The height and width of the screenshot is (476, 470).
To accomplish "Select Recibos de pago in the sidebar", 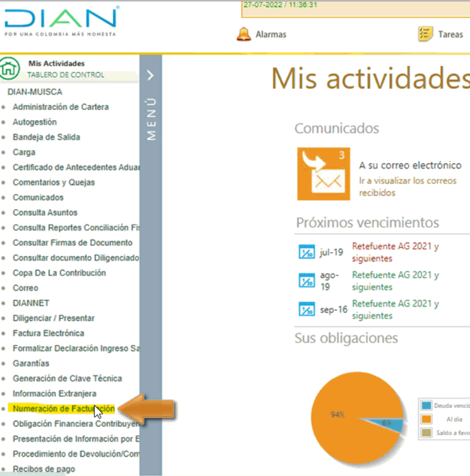I will point(43,469).
